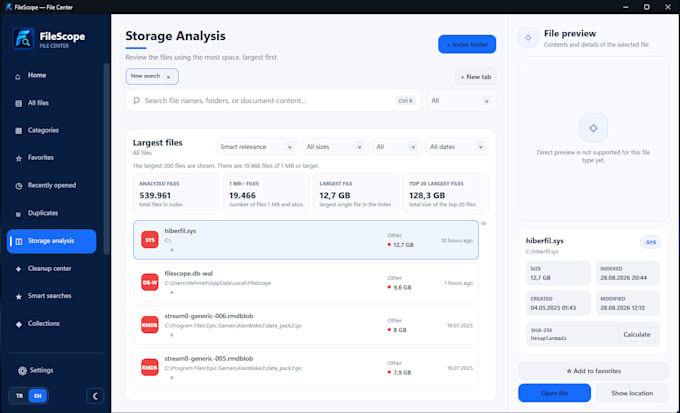The height and width of the screenshot is (413, 680).
Task: Open Recently opened files
Action: pos(52,186)
